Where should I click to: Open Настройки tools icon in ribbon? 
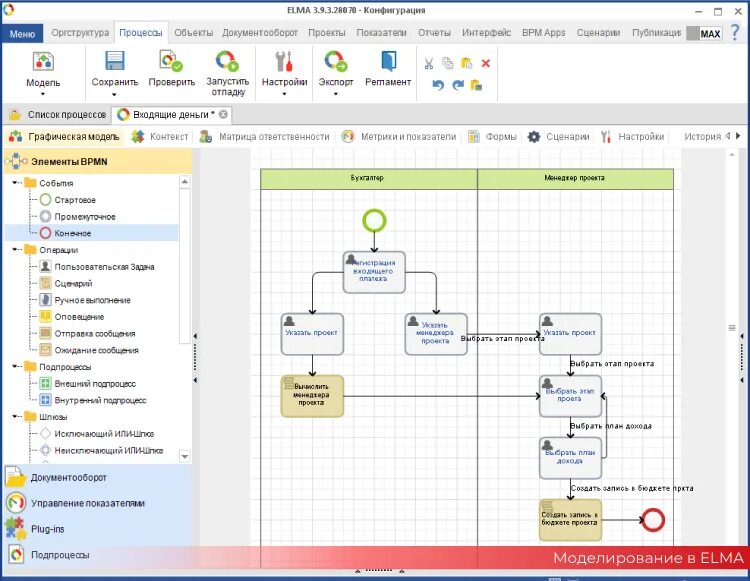pyautogui.click(x=284, y=61)
